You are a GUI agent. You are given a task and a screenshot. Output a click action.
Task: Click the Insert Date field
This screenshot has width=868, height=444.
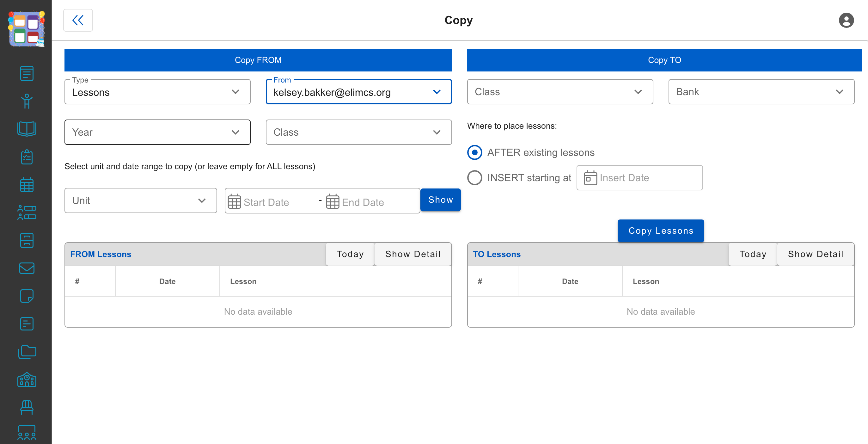coord(639,178)
